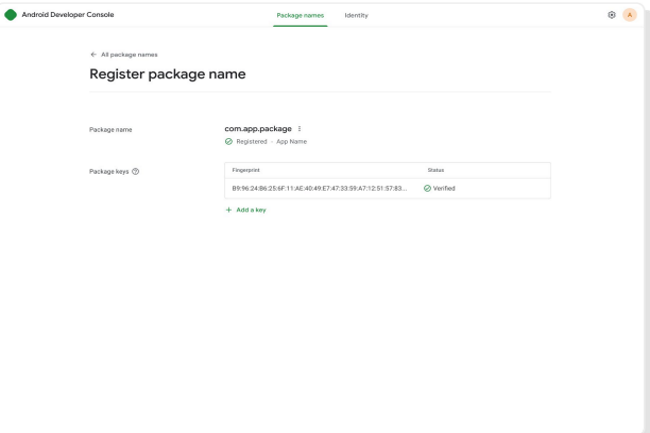Go back via All package names link
Image resolution: width=650 pixels, height=433 pixels.
pyautogui.click(x=129, y=54)
